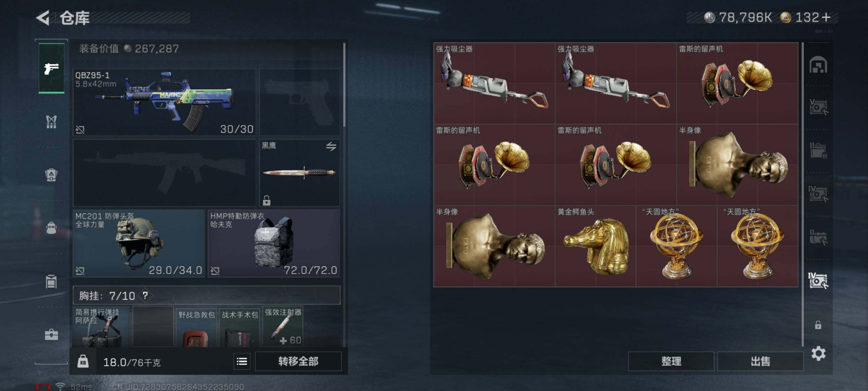
Task: Click the 出售 sell button
Action: pyautogui.click(x=760, y=361)
